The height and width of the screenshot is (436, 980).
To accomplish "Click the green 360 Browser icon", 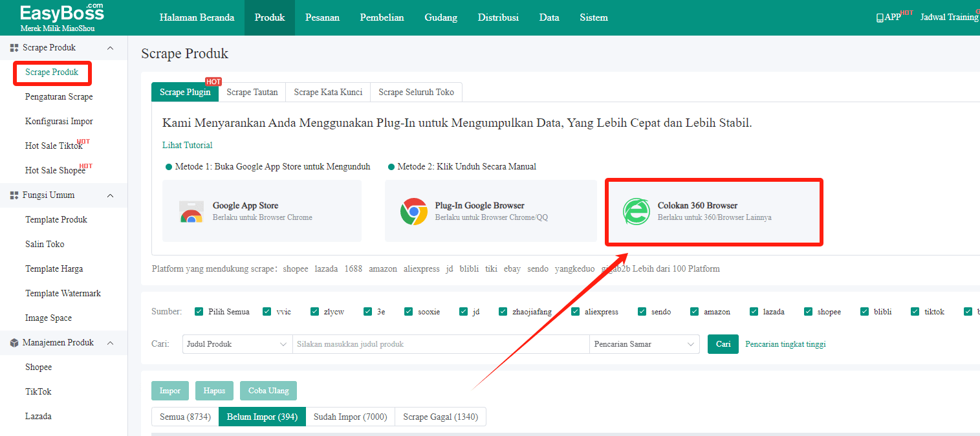I will [x=636, y=212].
